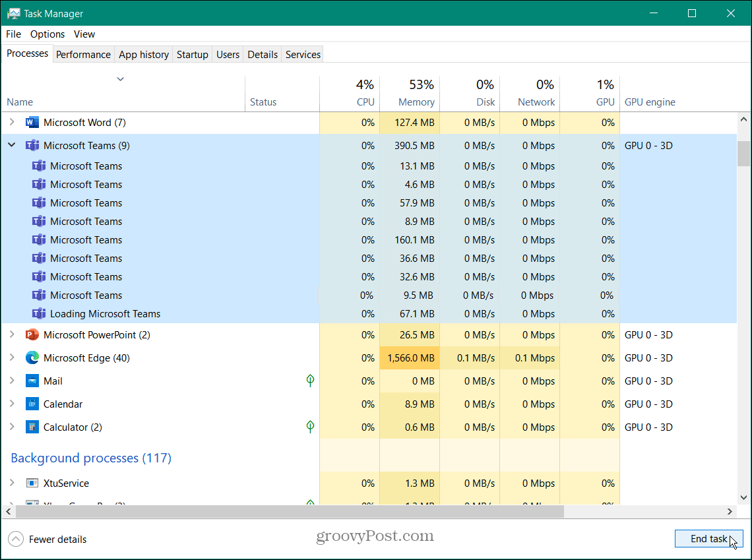Click the eco leaf indicator beside Calculator
Viewport: 752px width, 560px height.
click(x=310, y=427)
